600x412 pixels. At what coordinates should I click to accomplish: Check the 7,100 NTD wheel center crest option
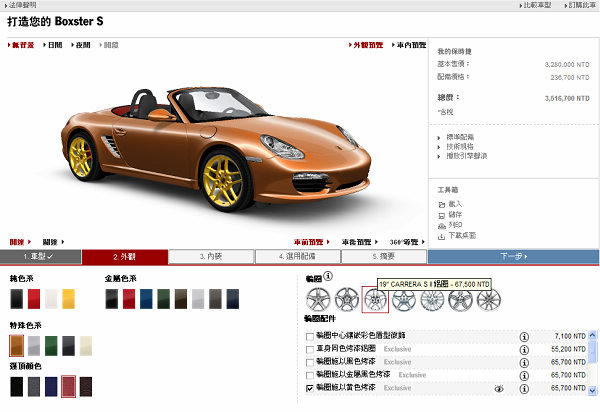310,336
